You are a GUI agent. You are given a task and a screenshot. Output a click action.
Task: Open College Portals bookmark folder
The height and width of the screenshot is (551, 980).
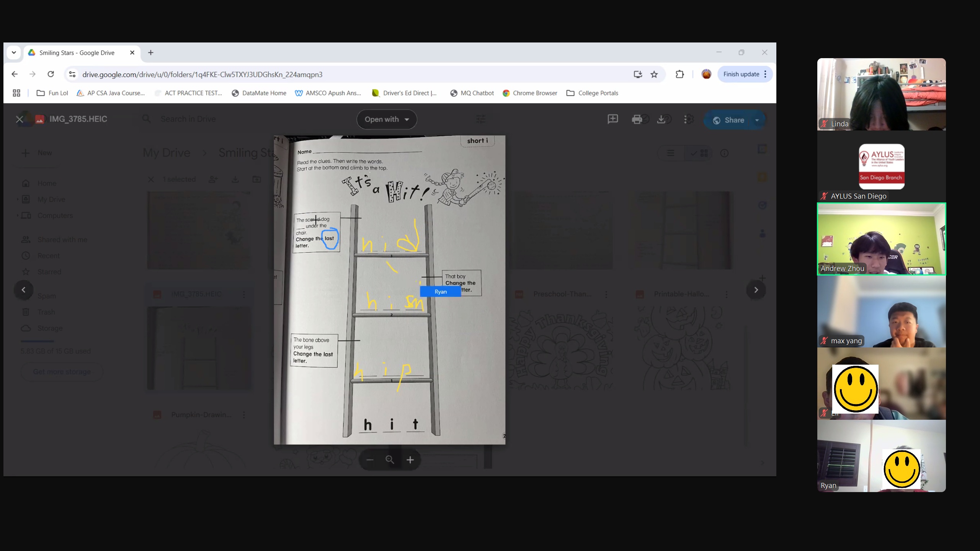click(592, 93)
